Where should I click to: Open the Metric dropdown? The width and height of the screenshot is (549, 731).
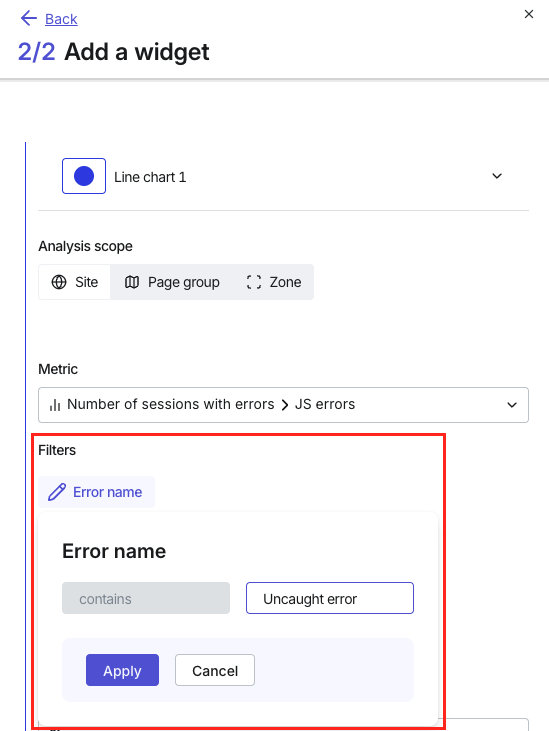283,405
